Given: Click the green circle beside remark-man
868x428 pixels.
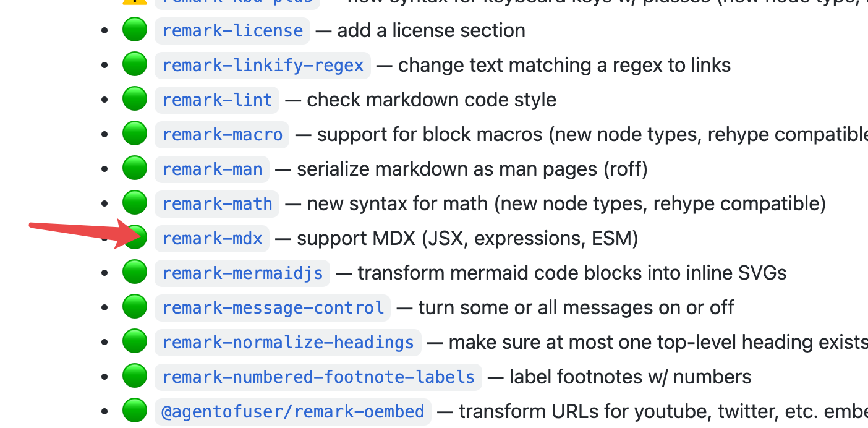Looking at the screenshot, I should pyautogui.click(x=134, y=167).
